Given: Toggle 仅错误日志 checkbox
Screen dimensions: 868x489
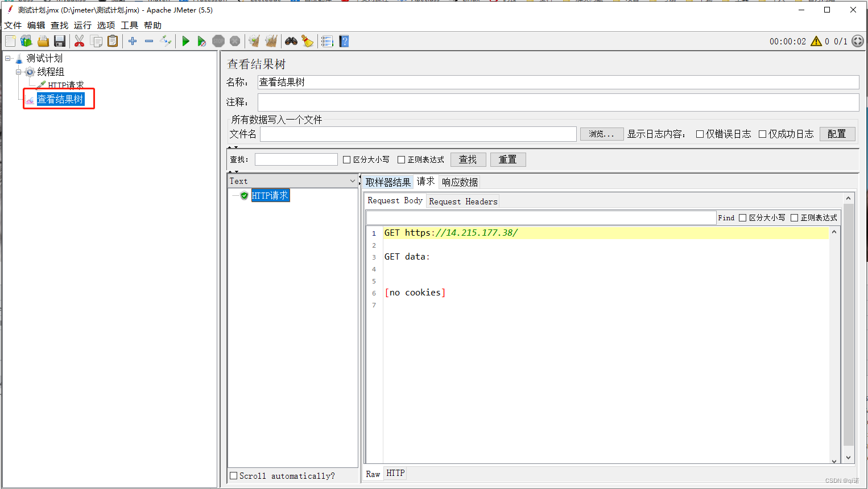Looking at the screenshot, I should click(x=700, y=134).
